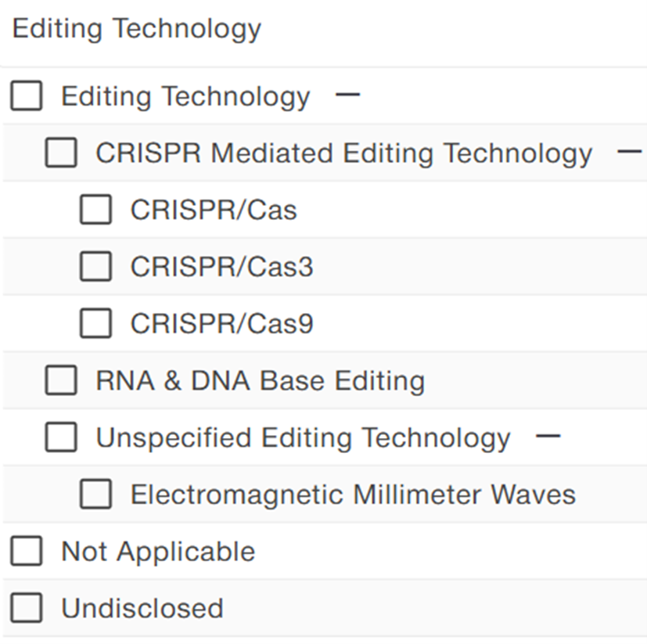Check the RNA & DNA Base Editing box
The width and height of the screenshot is (647, 644).
(61, 381)
